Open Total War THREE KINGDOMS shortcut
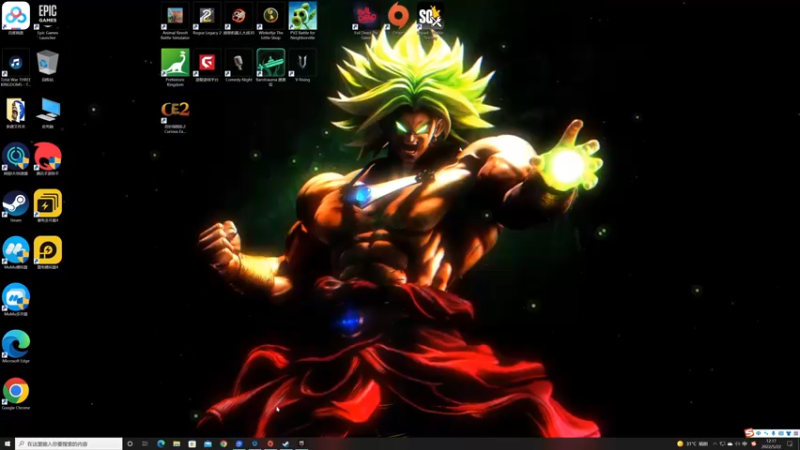The height and width of the screenshot is (450, 800). (x=16, y=67)
